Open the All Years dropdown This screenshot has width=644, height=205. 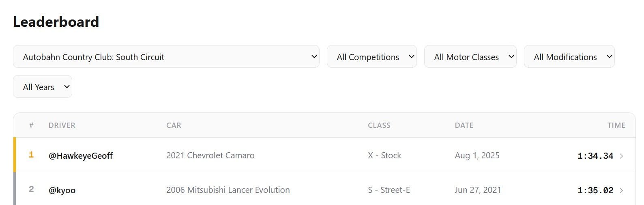43,87
